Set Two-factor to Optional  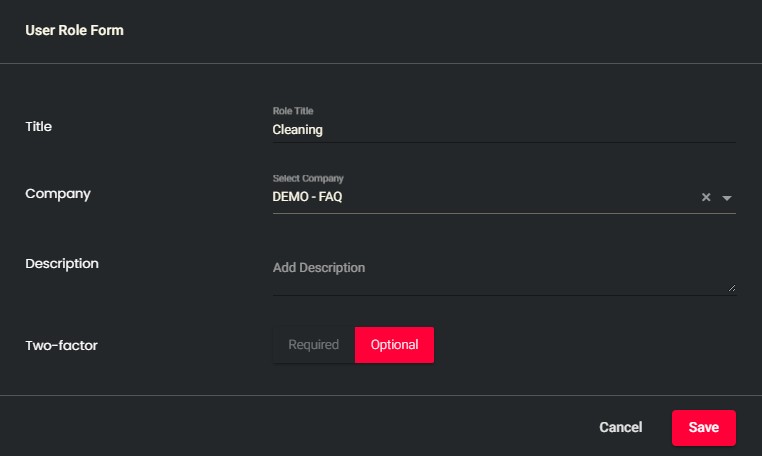(x=394, y=345)
